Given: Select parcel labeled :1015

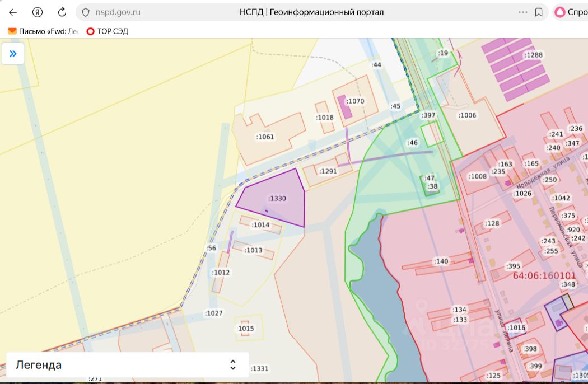Looking at the screenshot, I should coord(245,329).
